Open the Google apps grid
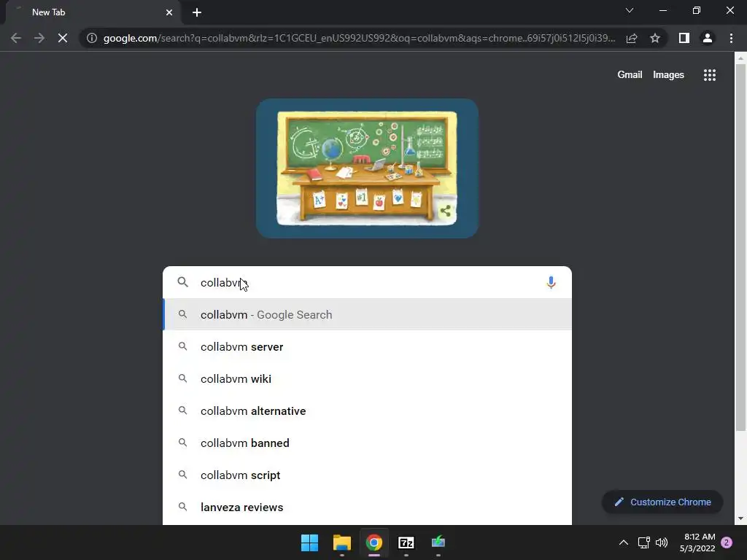This screenshot has height=560, width=747. point(709,75)
